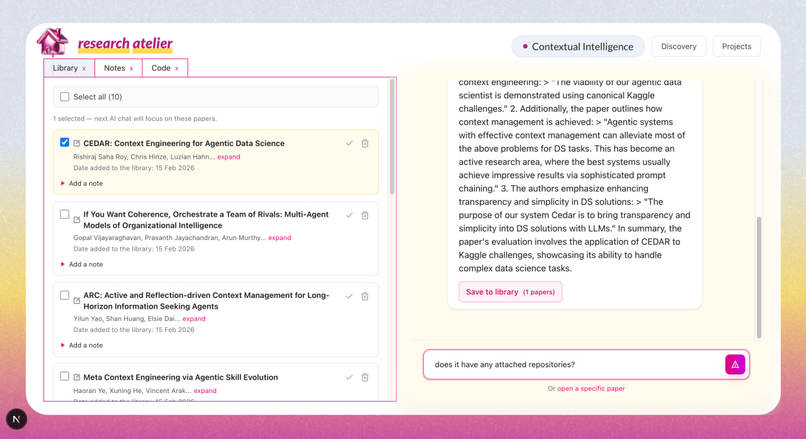This screenshot has width=806, height=439.
Task: Delete CEDAR paper with trash icon
Action: [365, 143]
